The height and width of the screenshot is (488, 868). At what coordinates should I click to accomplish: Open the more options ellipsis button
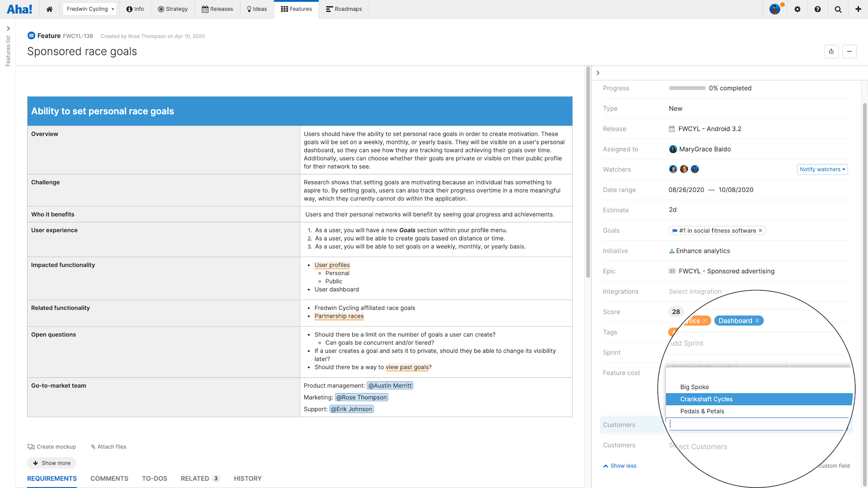(849, 51)
